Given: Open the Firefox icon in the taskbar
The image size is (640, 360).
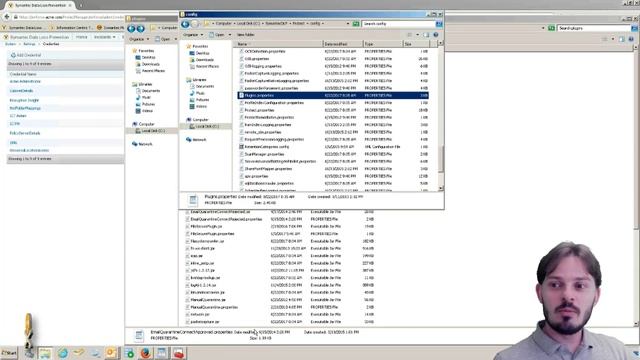Looking at the screenshot, I should click(145, 353).
